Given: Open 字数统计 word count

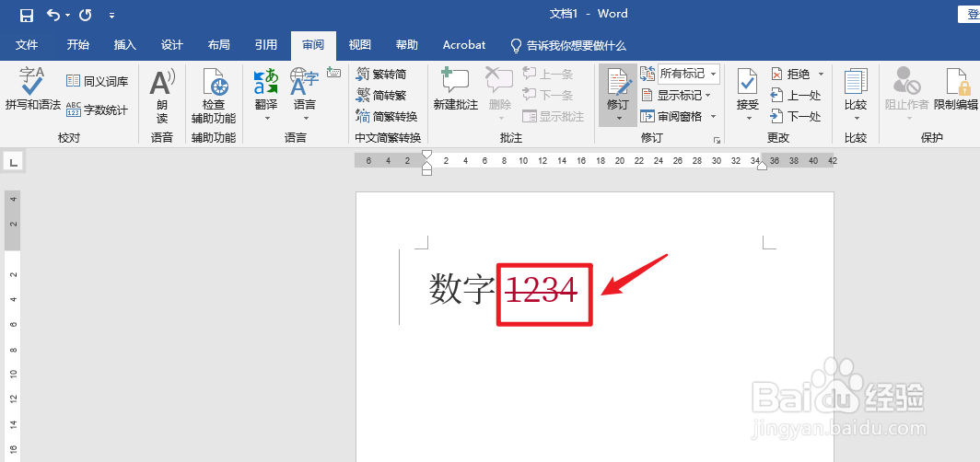Looking at the screenshot, I should (x=98, y=110).
